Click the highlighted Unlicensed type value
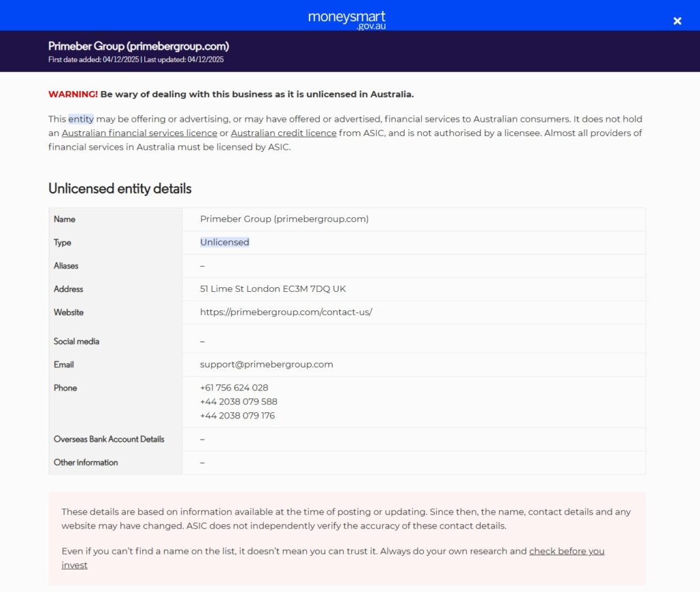The image size is (700, 592). tap(224, 242)
